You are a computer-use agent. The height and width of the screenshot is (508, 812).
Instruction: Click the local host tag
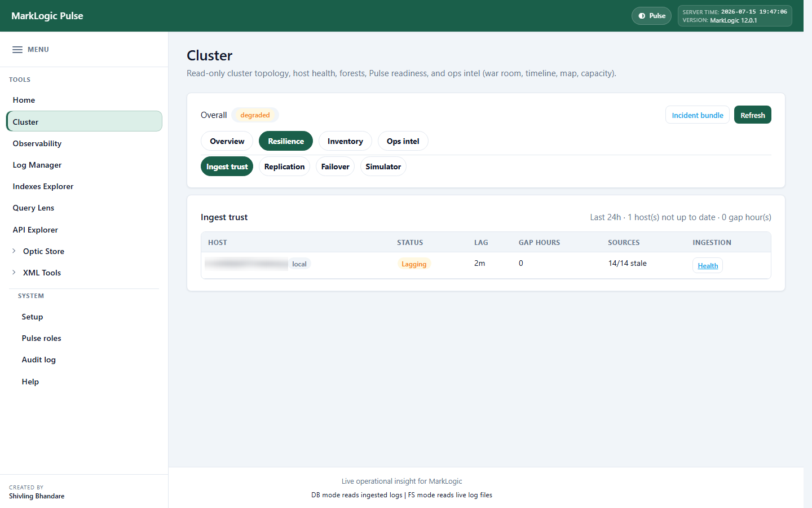point(299,264)
